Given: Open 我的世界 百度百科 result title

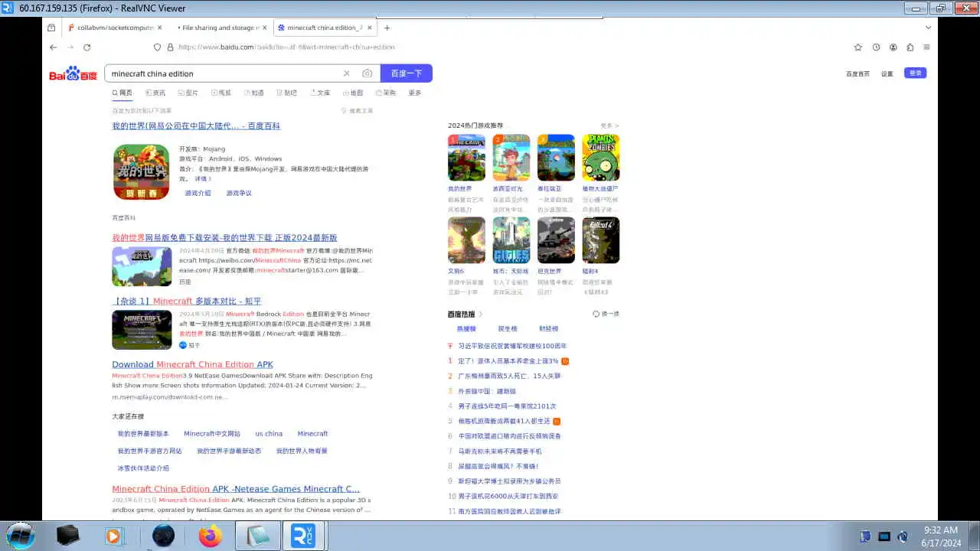Looking at the screenshot, I should (x=196, y=126).
